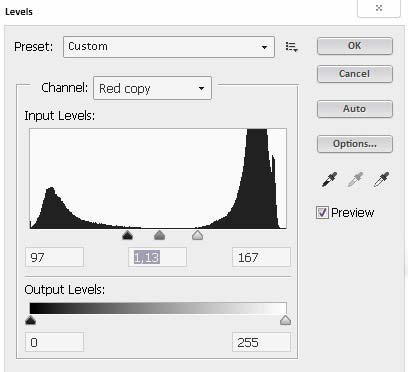Toggle the Preview checkbox
The height and width of the screenshot is (372, 408).
[x=322, y=212]
